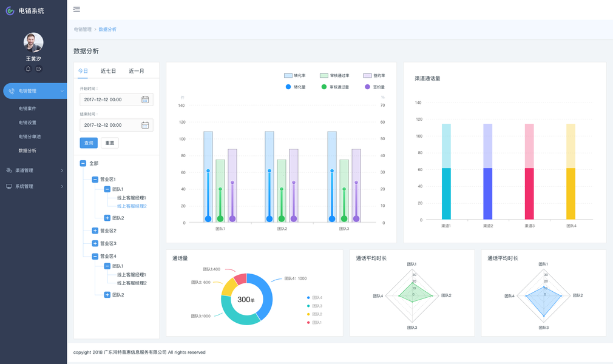
Task: Expand the 营业区2 tree node
Action: click(x=95, y=231)
